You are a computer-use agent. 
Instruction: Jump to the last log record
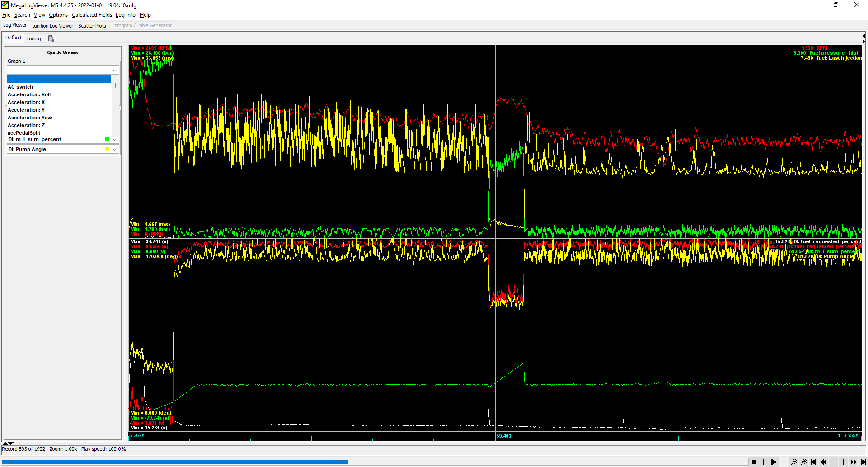(x=863, y=462)
